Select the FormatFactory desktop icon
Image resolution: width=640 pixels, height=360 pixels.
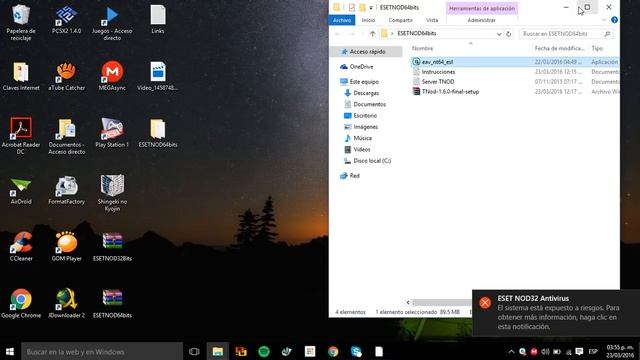[66, 190]
